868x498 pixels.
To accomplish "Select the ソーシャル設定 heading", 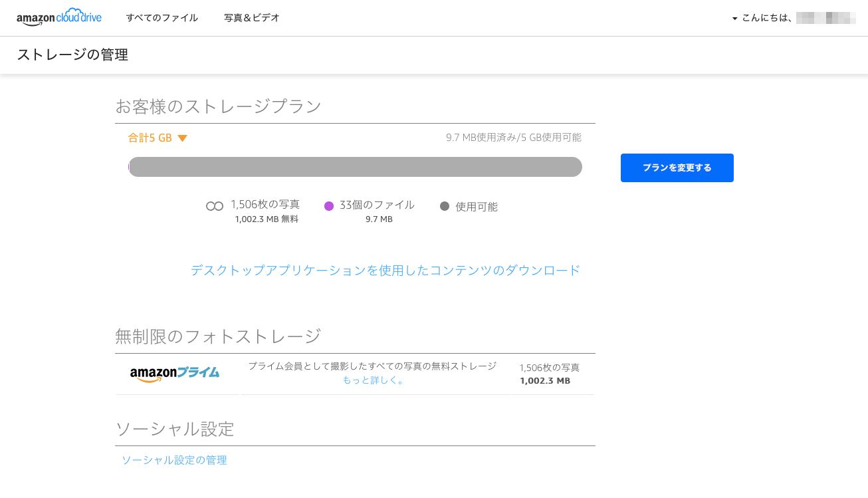I will pyautogui.click(x=175, y=429).
